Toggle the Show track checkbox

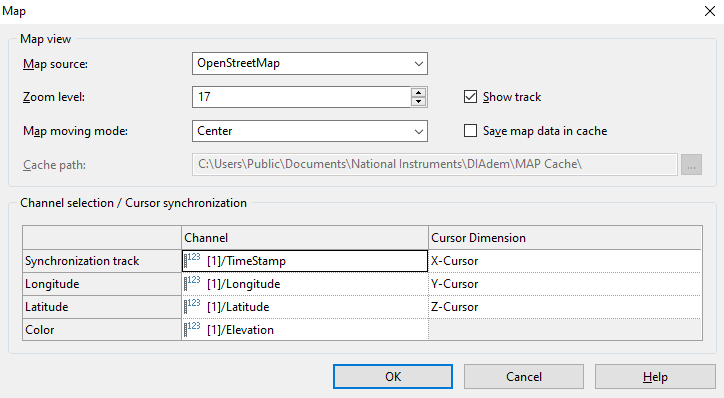[x=470, y=97]
